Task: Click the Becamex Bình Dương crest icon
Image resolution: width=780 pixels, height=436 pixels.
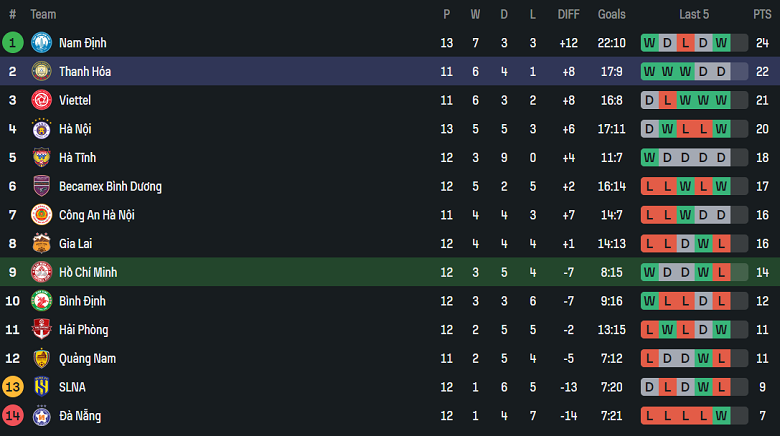Action: click(41, 186)
